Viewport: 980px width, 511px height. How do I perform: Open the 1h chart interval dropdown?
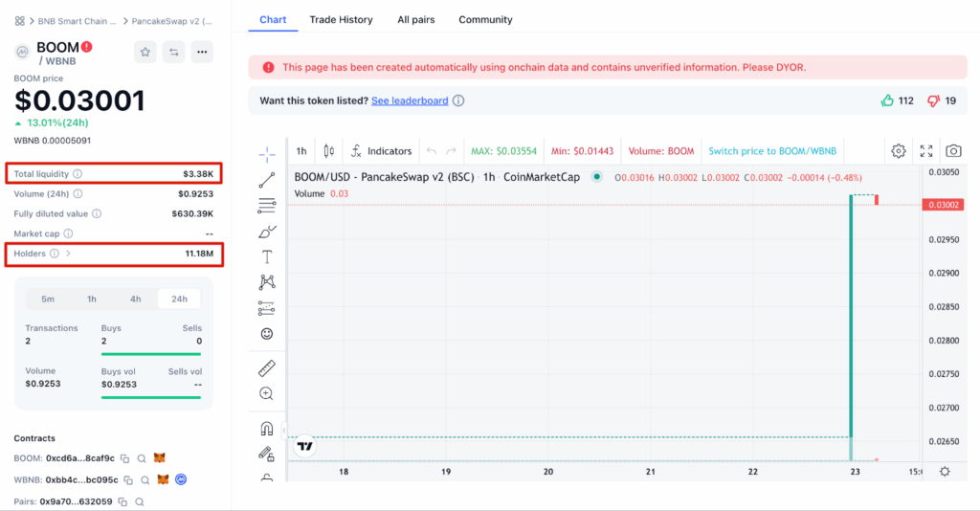pyautogui.click(x=301, y=151)
